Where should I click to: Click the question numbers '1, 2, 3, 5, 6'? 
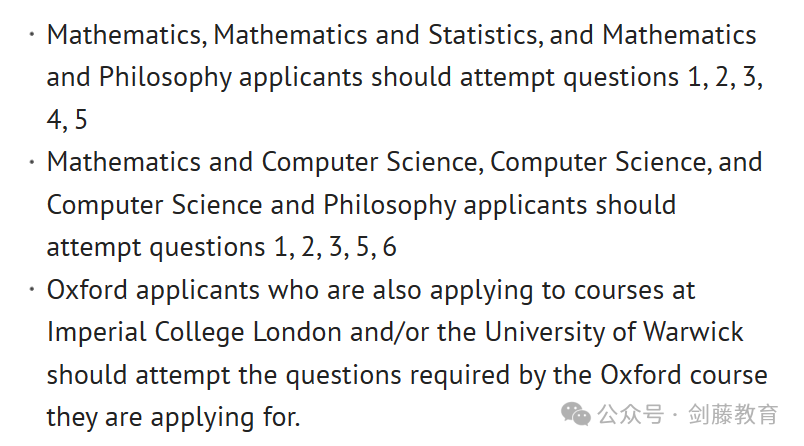(x=335, y=248)
